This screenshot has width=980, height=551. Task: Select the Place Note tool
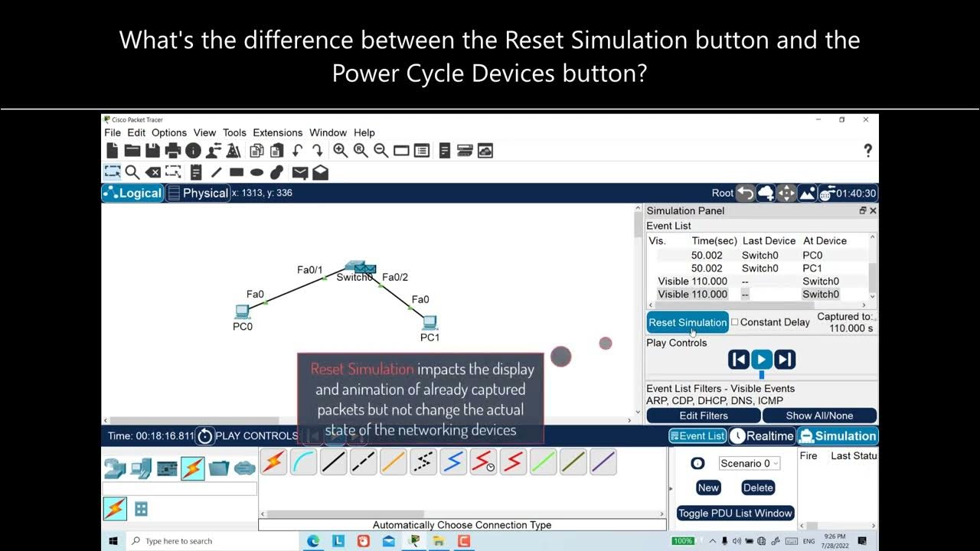[196, 172]
